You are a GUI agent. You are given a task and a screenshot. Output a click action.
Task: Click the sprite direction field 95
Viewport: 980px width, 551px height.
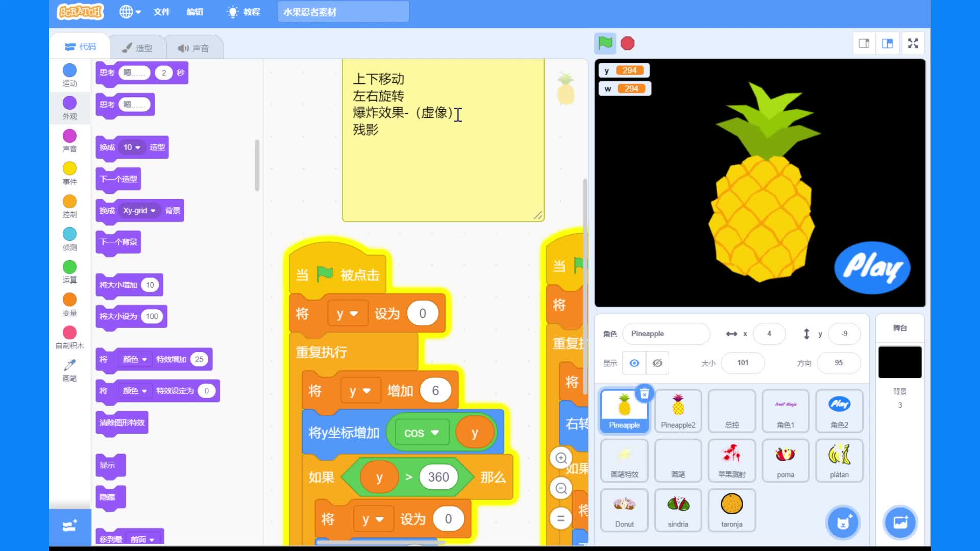839,363
